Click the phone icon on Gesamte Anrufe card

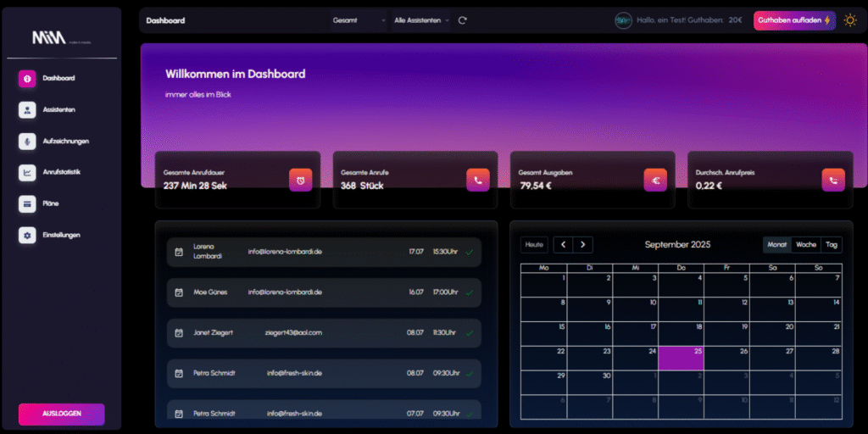[x=478, y=180]
